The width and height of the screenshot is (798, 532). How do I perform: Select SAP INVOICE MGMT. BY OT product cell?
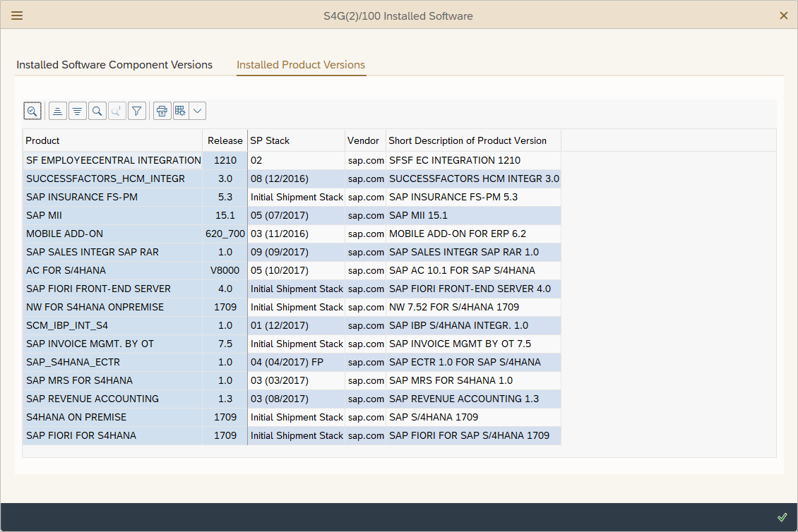point(112,344)
